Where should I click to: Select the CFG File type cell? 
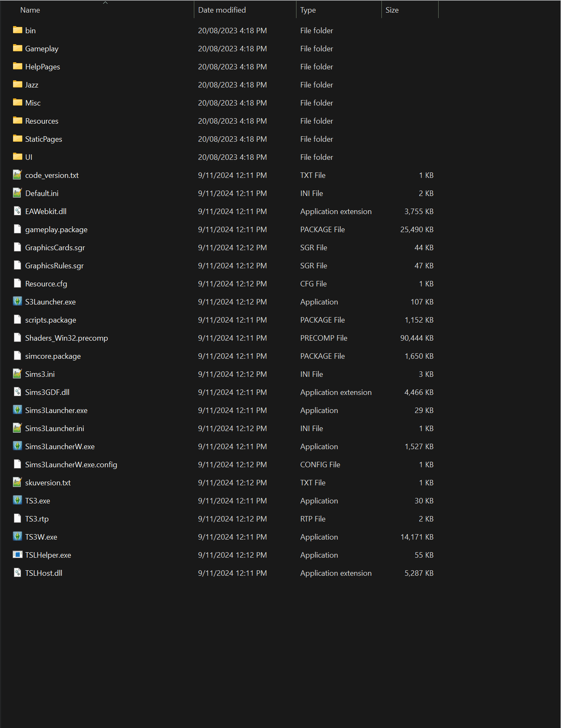pyautogui.click(x=313, y=284)
